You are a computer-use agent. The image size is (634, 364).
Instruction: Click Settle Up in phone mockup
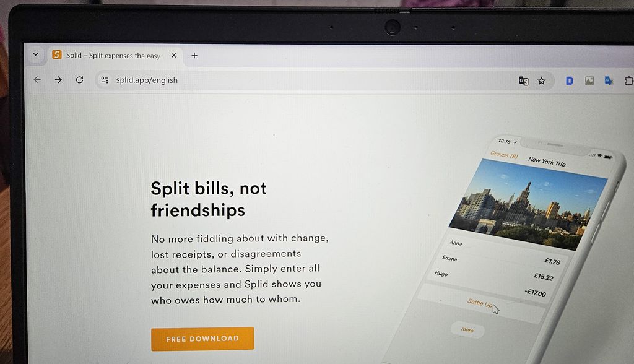point(480,303)
